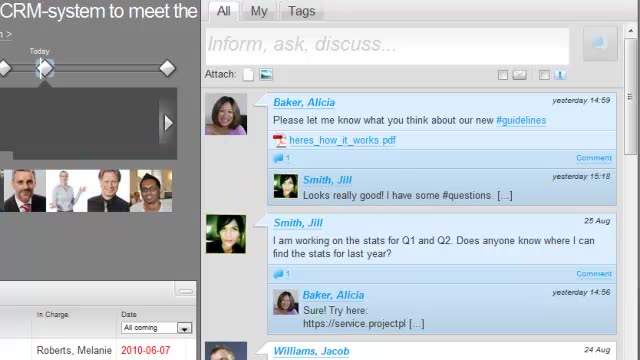Viewport: 640px width, 360px height.
Task: Attach an image using the picture icon
Action: click(266, 75)
